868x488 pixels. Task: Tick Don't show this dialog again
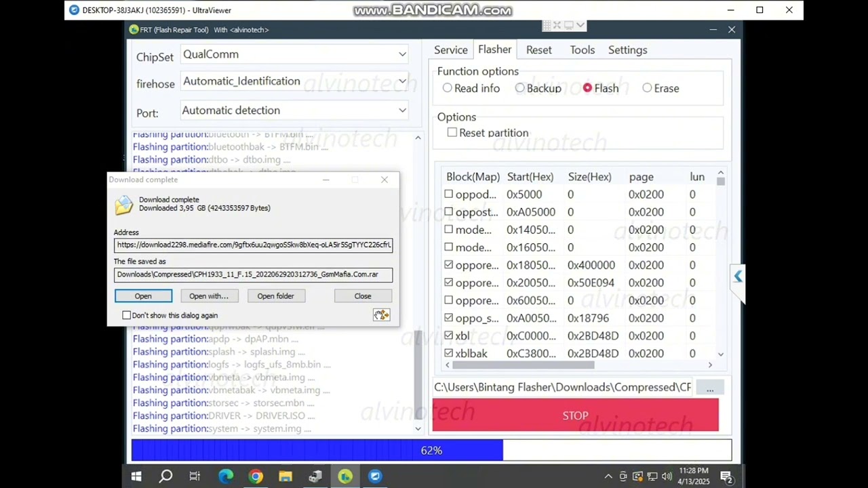[x=126, y=315]
